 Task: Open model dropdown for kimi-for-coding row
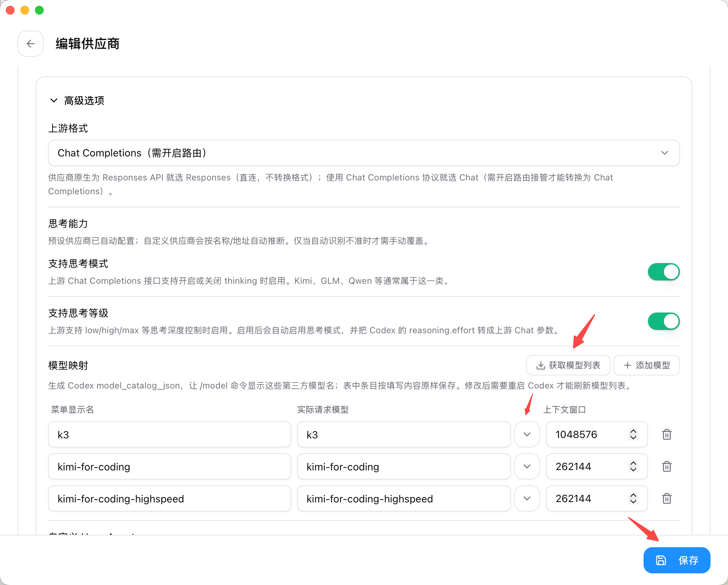[527, 466]
